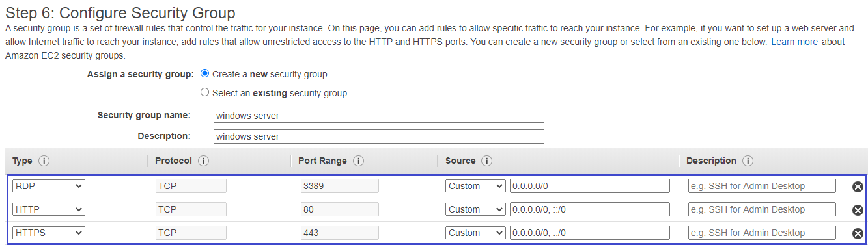Click the TCP protocol field in RDP row
The height and width of the screenshot is (247, 868).
pos(191,186)
